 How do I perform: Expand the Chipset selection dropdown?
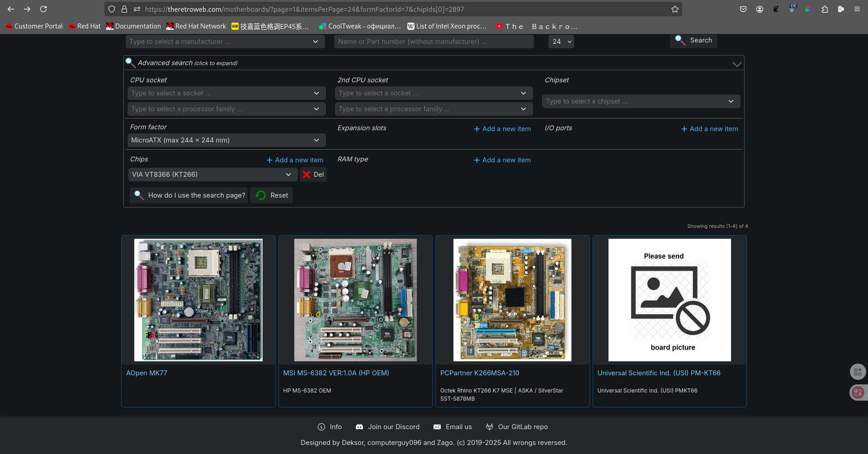pyautogui.click(x=641, y=101)
